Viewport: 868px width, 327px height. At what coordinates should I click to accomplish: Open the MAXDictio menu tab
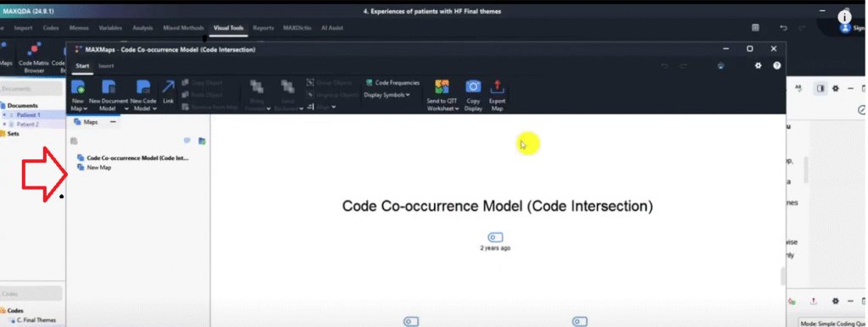(x=298, y=28)
